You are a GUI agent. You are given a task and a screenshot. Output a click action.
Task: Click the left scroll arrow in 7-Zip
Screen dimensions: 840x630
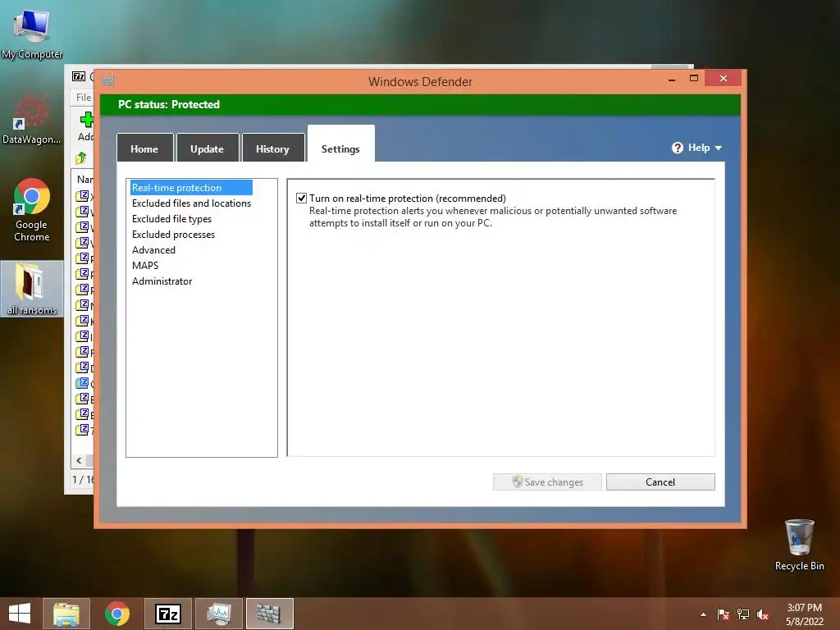tap(80, 460)
